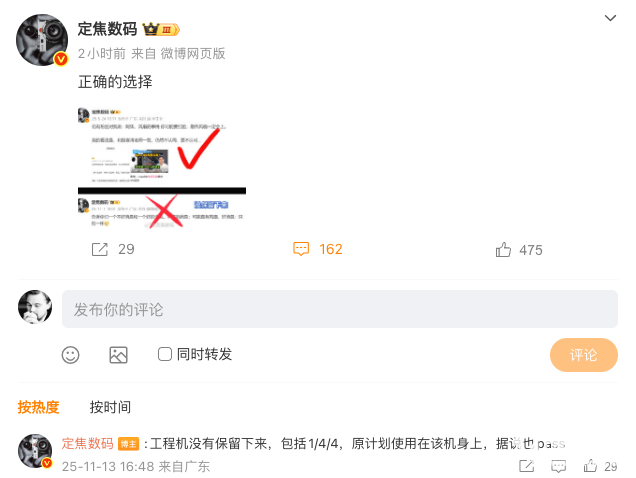Attach an image to the comment
This screenshot has height=478, width=636.
[118, 355]
